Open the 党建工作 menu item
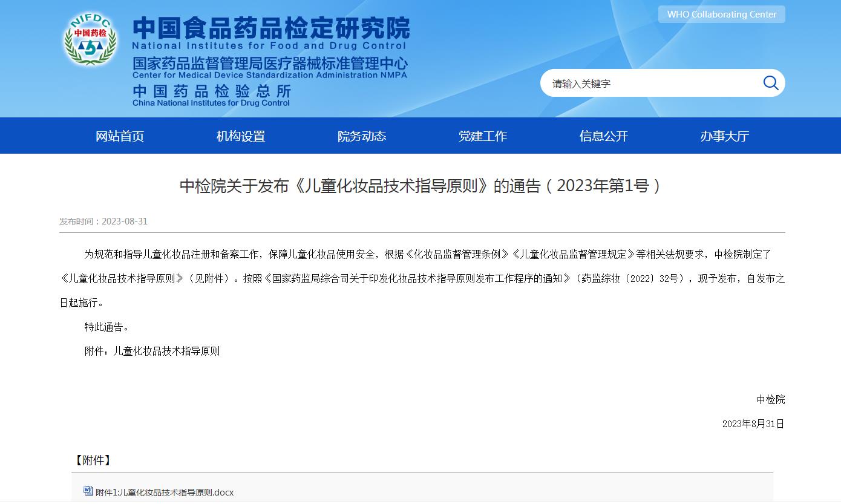Image resolution: width=841 pixels, height=504 pixels. coord(483,136)
